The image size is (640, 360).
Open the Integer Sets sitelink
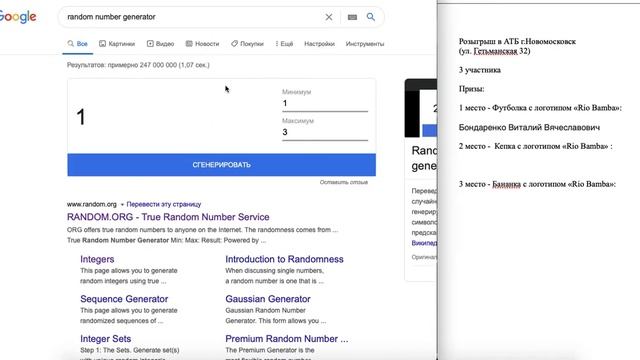pyautogui.click(x=106, y=339)
